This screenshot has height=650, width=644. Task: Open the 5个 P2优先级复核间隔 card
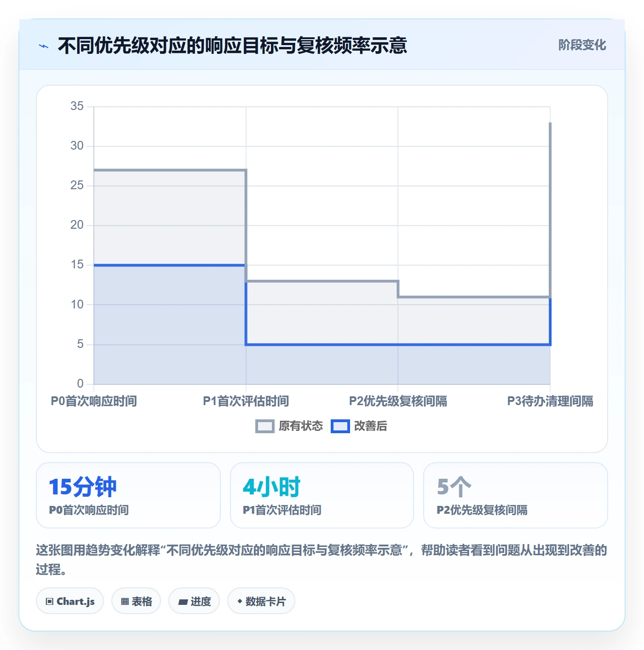[516, 495]
